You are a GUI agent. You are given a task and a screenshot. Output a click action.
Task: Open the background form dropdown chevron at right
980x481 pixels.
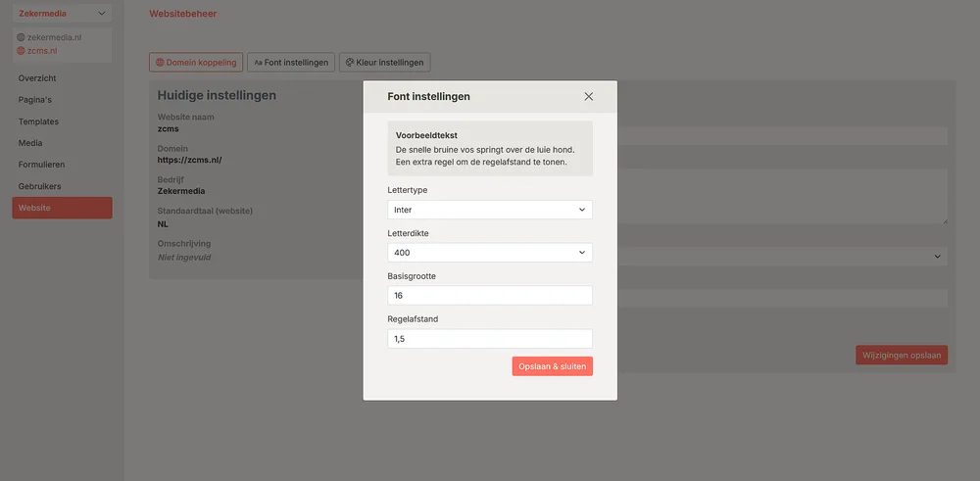tap(937, 256)
